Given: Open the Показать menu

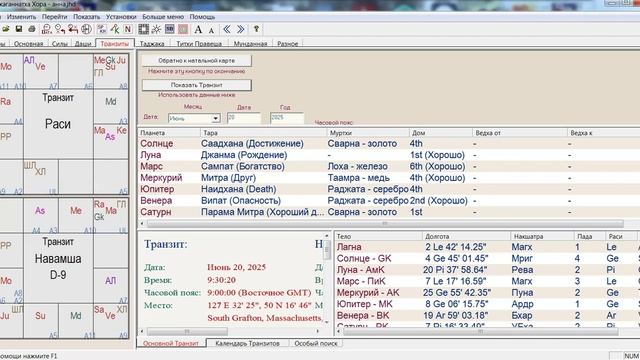Looking at the screenshot, I should (87, 17).
